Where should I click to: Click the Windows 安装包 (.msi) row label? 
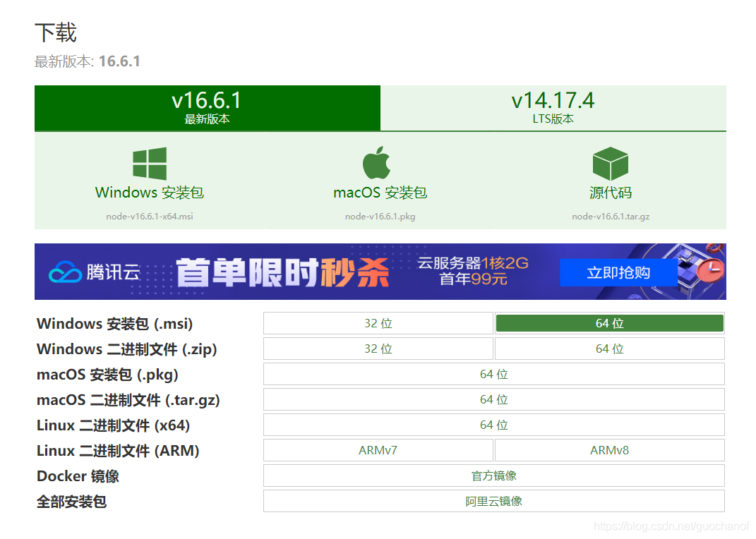[115, 324]
